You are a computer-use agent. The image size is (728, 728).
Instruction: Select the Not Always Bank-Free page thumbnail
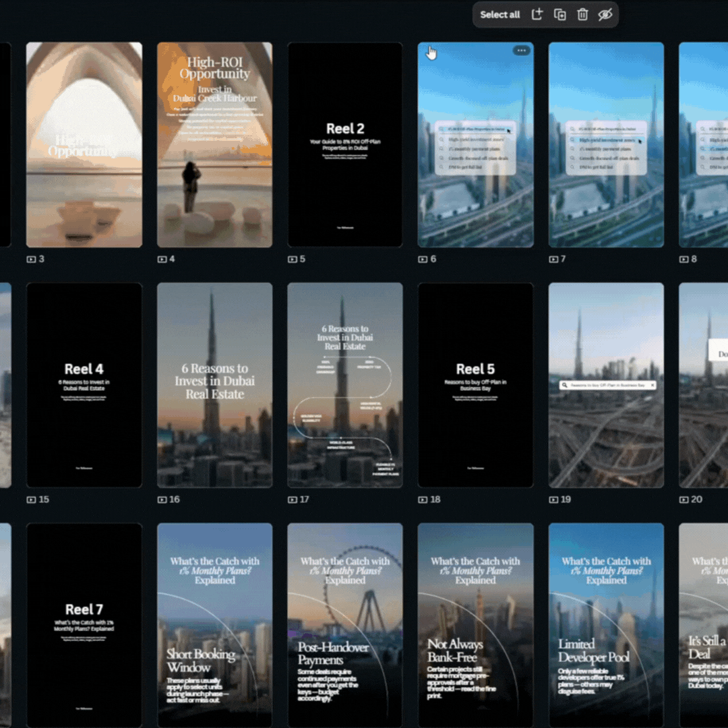click(x=475, y=626)
